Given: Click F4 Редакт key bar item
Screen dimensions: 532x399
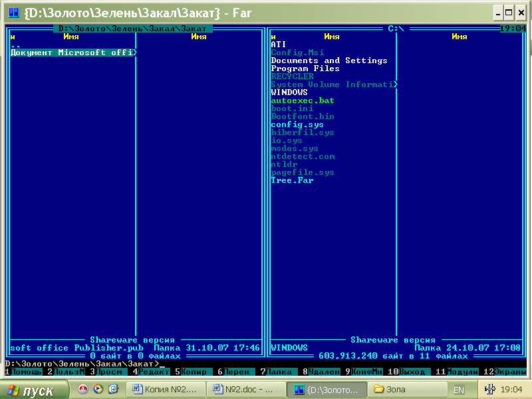Looking at the screenshot, I should [152, 372].
